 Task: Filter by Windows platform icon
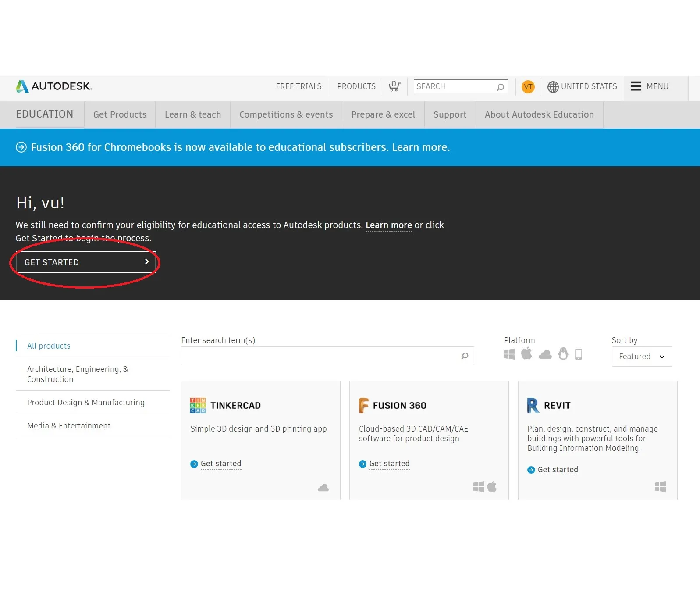tap(509, 354)
